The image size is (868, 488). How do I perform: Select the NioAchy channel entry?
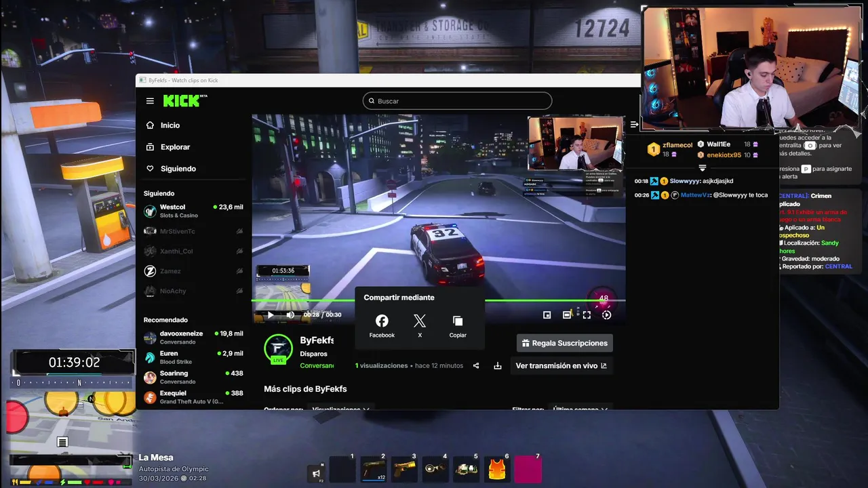click(x=193, y=291)
